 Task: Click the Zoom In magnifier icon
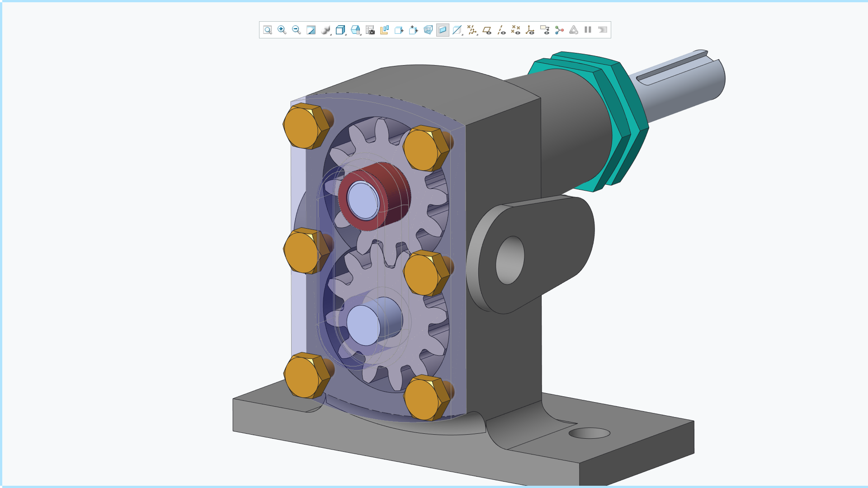click(x=282, y=30)
